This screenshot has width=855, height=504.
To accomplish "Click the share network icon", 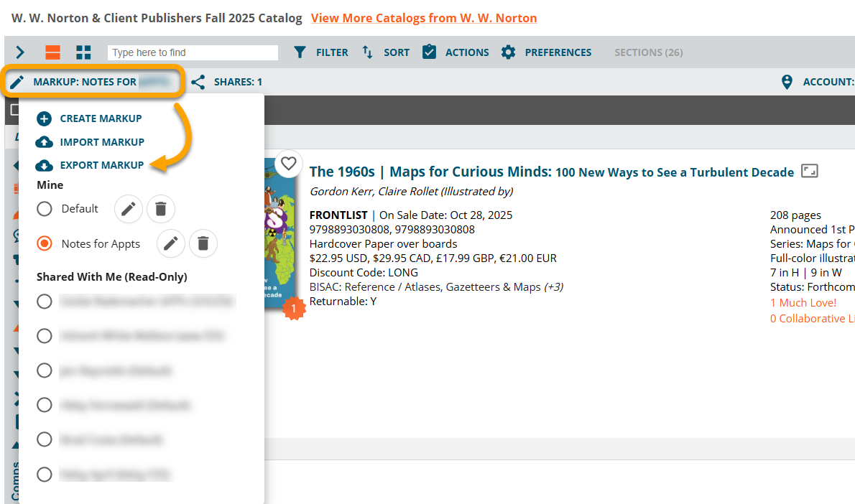I will coord(198,83).
